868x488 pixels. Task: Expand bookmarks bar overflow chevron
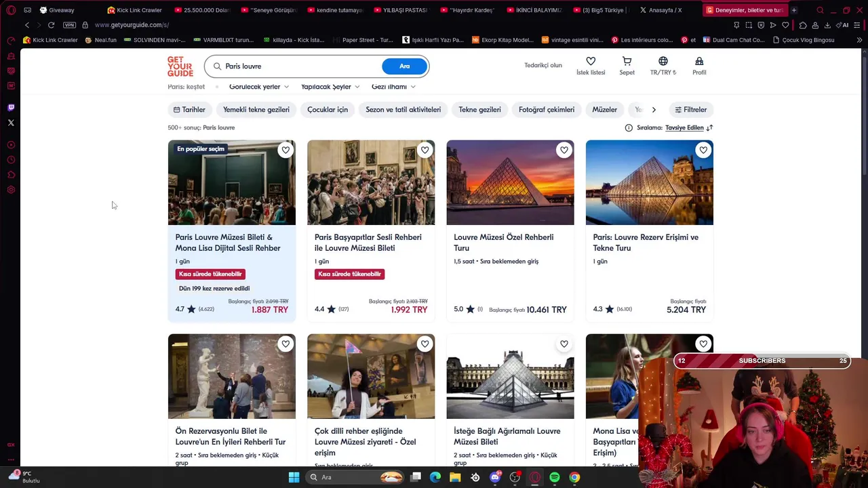tap(859, 40)
